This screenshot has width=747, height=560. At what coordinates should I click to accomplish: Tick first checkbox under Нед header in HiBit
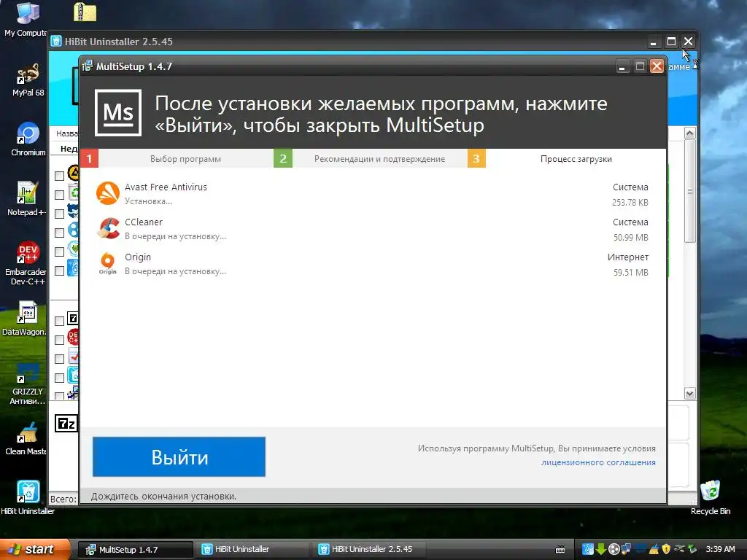pyautogui.click(x=59, y=176)
